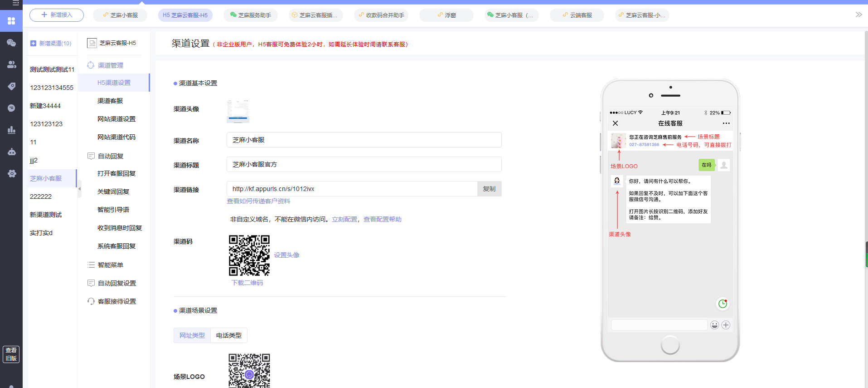
Task: Switch to 芝麻小客服 tab
Action: 120,15
